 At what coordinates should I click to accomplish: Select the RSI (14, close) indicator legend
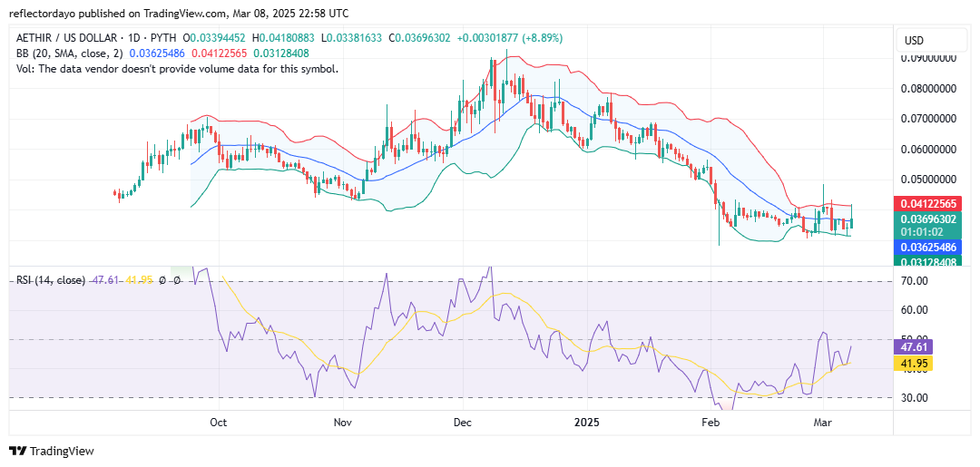(x=50, y=280)
